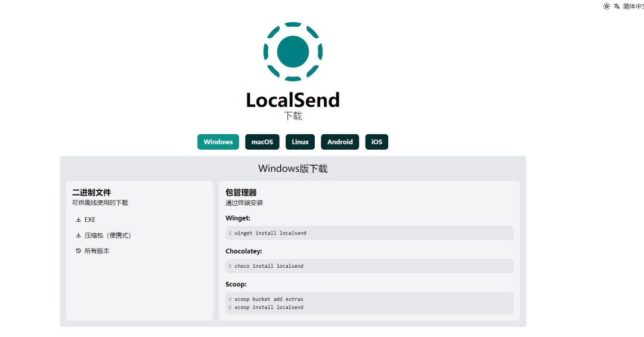Click the download icon beside 压缩包
644x337 pixels.
78,236
